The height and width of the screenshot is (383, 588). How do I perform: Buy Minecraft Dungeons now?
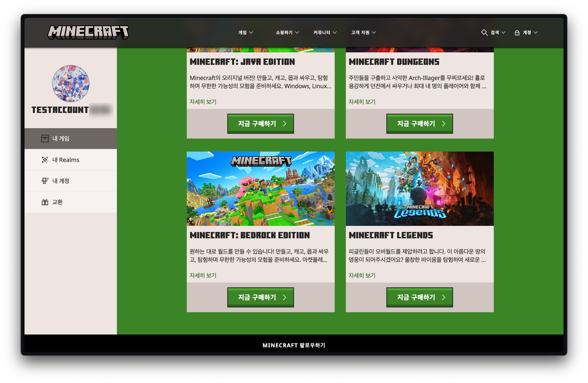[x=419, y=124]
